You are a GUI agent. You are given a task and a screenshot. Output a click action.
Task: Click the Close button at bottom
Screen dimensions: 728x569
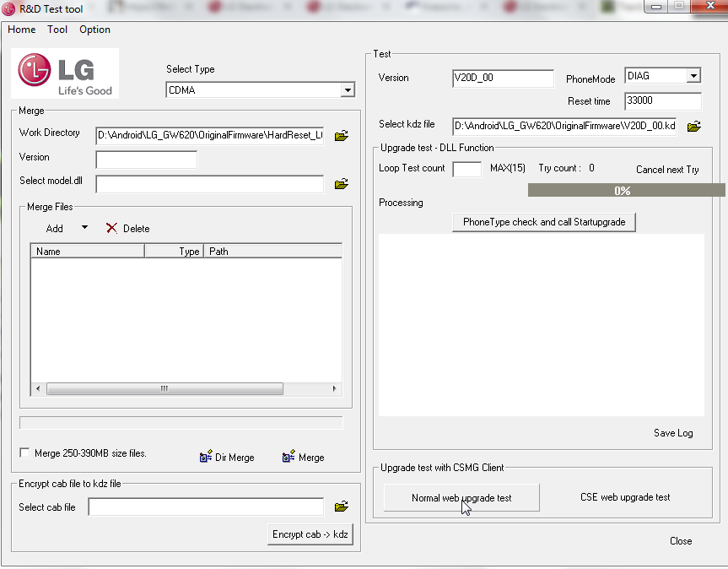tap(681, 541)
